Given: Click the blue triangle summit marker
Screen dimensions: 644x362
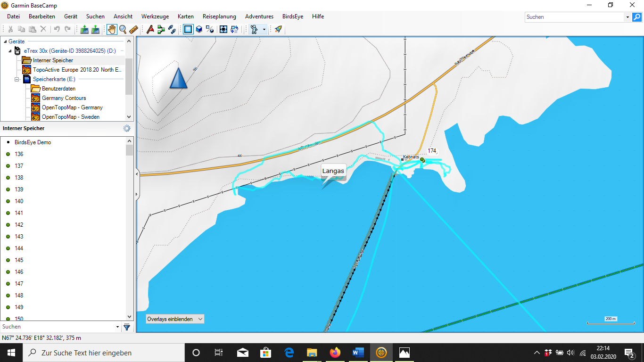Looking at the screenshot, I should pyautogui.click(x=178, y=78).
